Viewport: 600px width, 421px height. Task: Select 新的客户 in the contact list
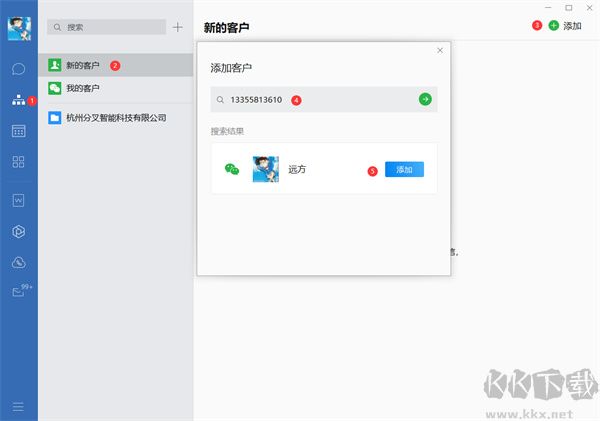pos(116,65)
